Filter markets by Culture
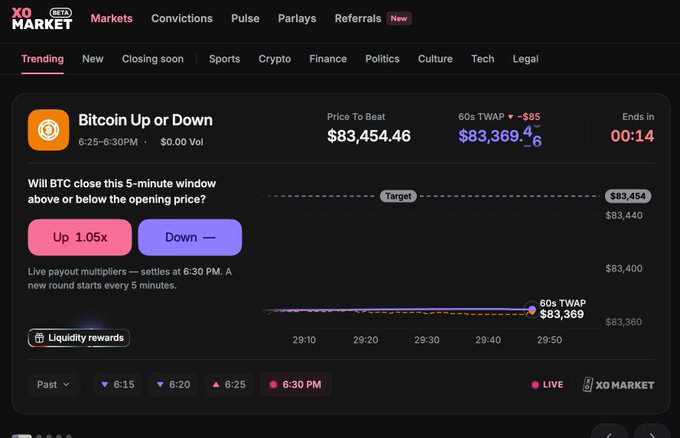Viewport: 680px width, 438px height. pos(435,59)
